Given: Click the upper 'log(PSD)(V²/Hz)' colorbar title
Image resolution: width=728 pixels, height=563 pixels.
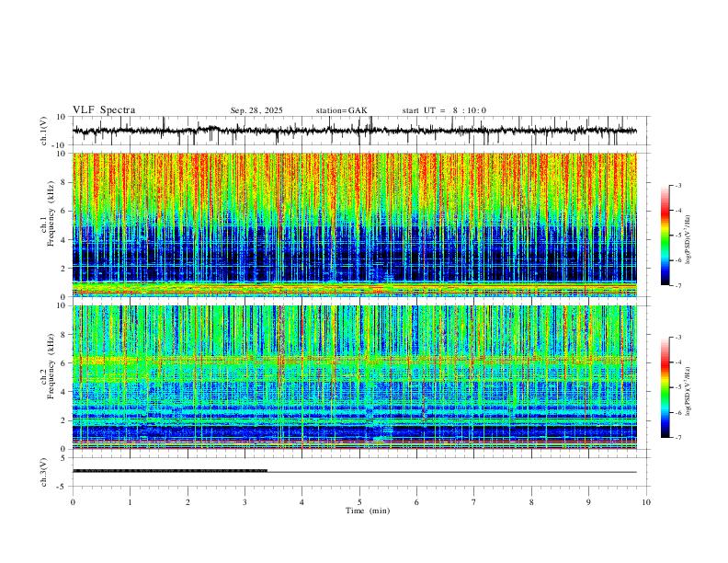Looking at the screenshot, I should pos(688,240).
